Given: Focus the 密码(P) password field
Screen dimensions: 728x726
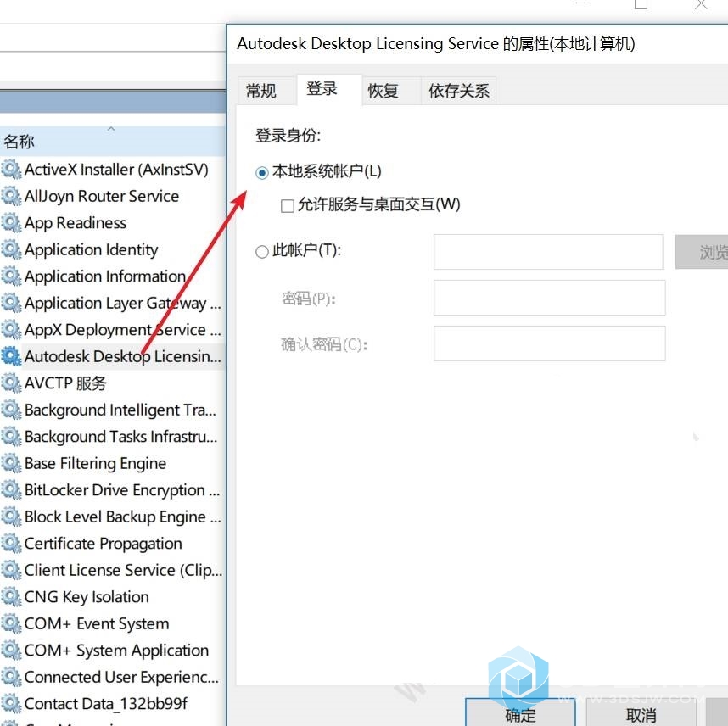Looking at the screenshot, I should tap(550, 298).
